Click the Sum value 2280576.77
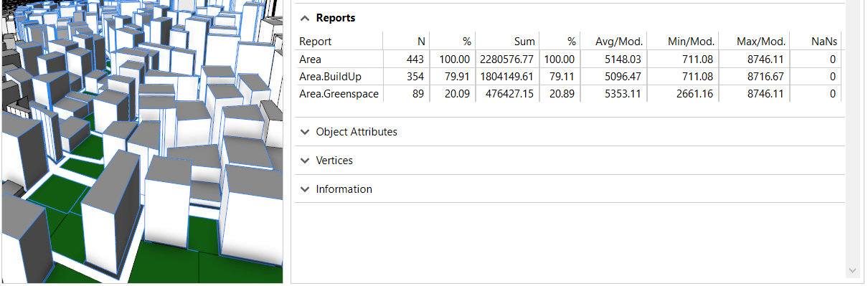The image size is (868, 286). (x=506, y=59)
